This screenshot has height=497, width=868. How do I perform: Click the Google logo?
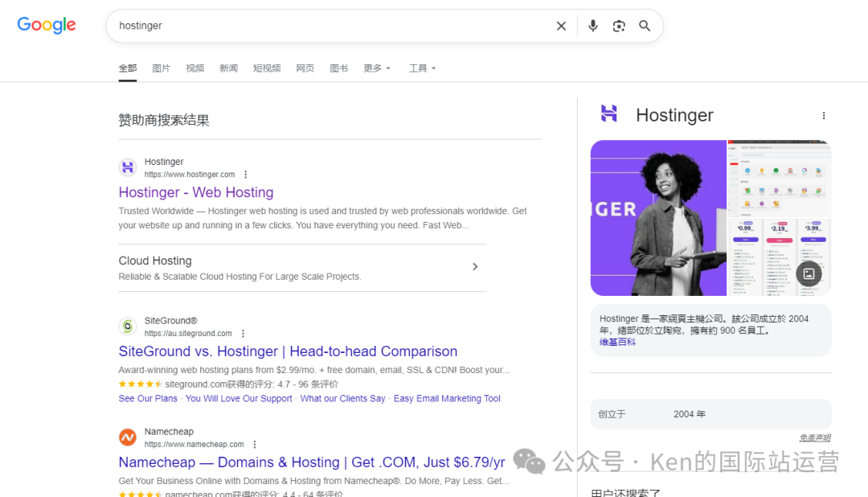tap(47, 25)
